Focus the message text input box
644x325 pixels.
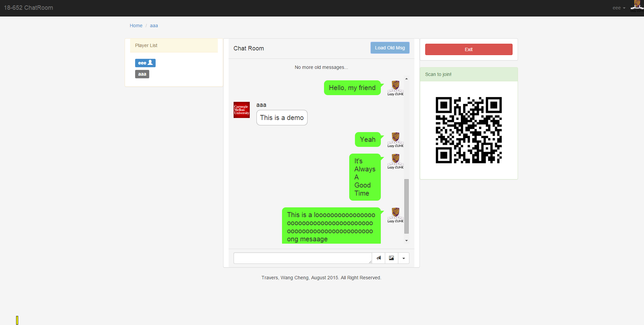click(x=303, y=258)
